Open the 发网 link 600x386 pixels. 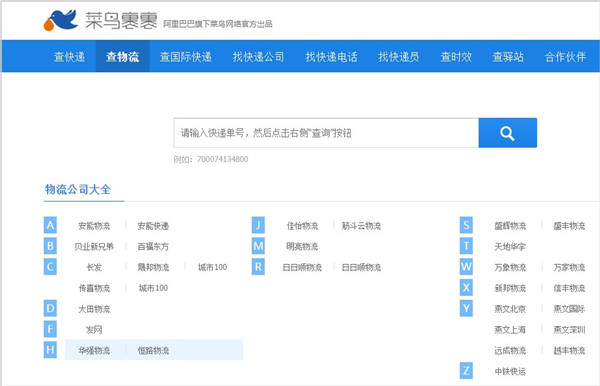pos(94,329)
